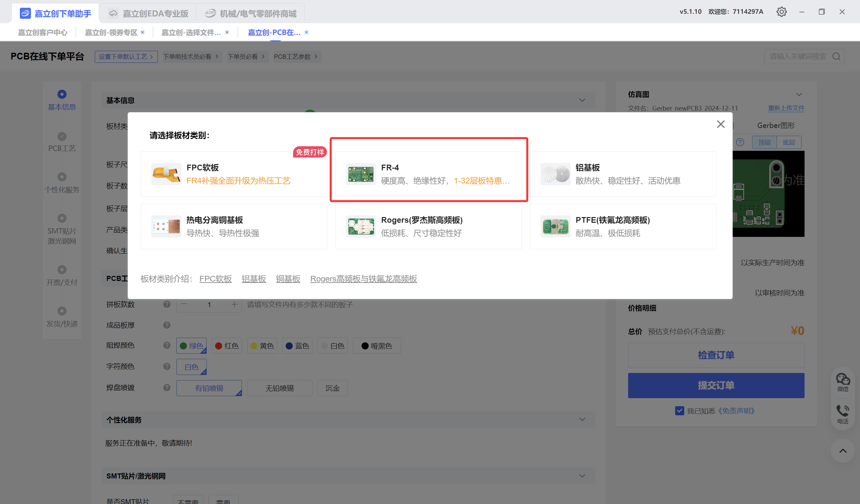Open the settings gear icon
Screen dimensions: 860x504
[x=781, y=12]
